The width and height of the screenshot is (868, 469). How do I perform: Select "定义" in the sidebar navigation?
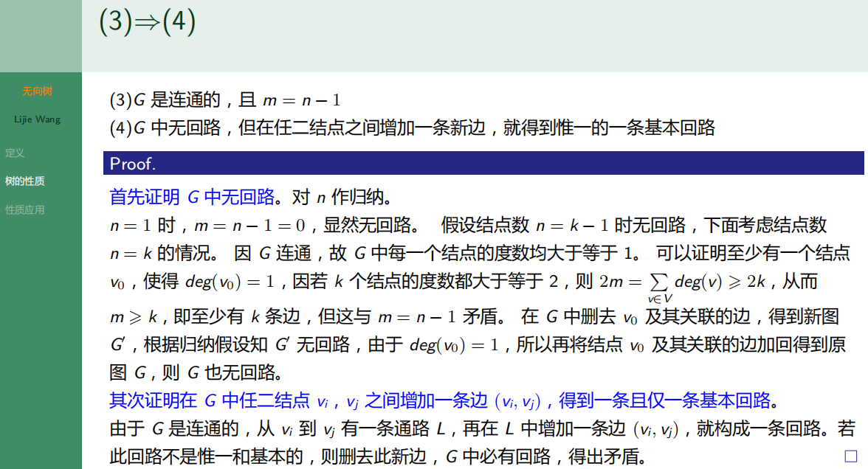tap(15, 153)
